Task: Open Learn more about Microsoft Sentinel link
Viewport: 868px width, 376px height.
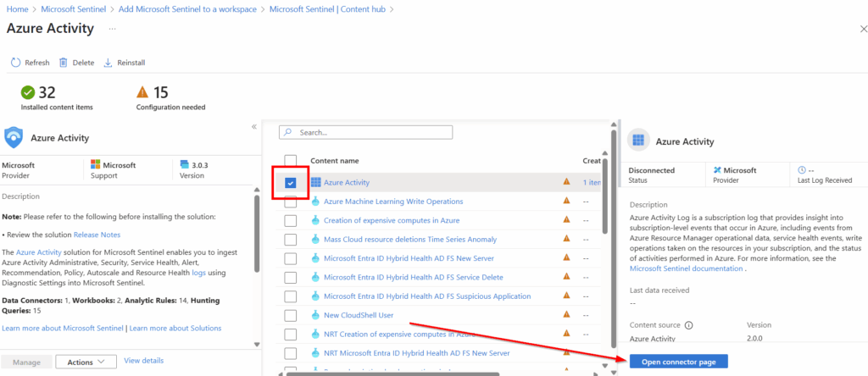Action: 63,328
